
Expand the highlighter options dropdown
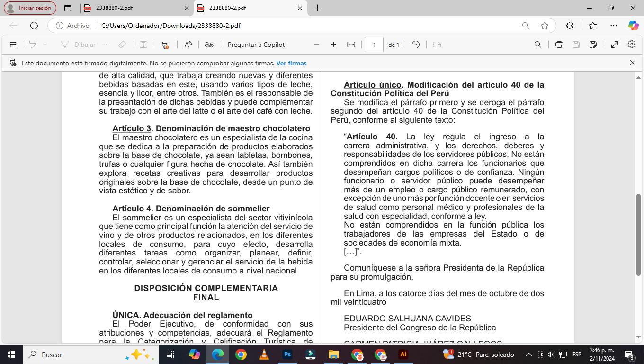tap(45, 45)
